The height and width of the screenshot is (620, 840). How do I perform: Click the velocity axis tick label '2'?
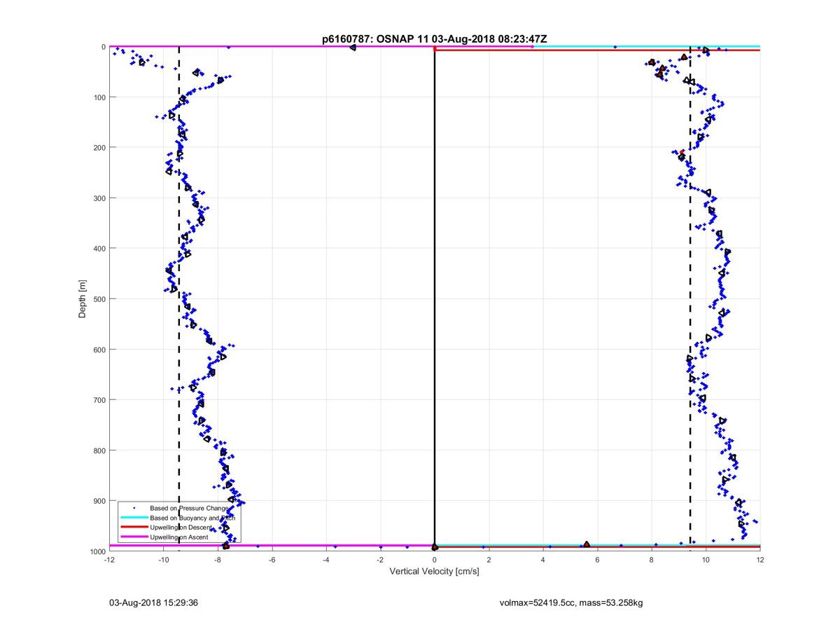click(489, 560)
